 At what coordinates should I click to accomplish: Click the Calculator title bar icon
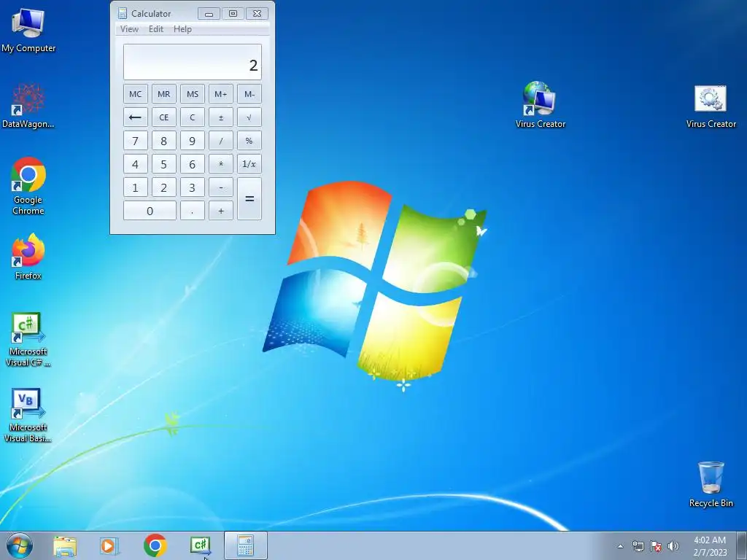[x=123, y=13]
